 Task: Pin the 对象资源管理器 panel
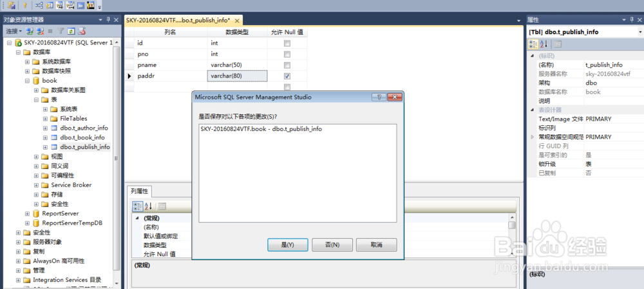(x=108, y=19)
